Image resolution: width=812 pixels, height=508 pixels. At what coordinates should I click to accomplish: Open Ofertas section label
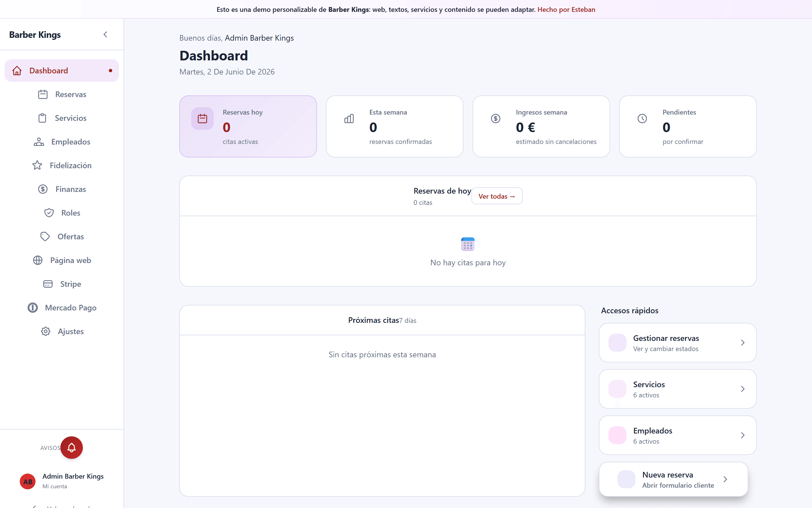point(71,237)
